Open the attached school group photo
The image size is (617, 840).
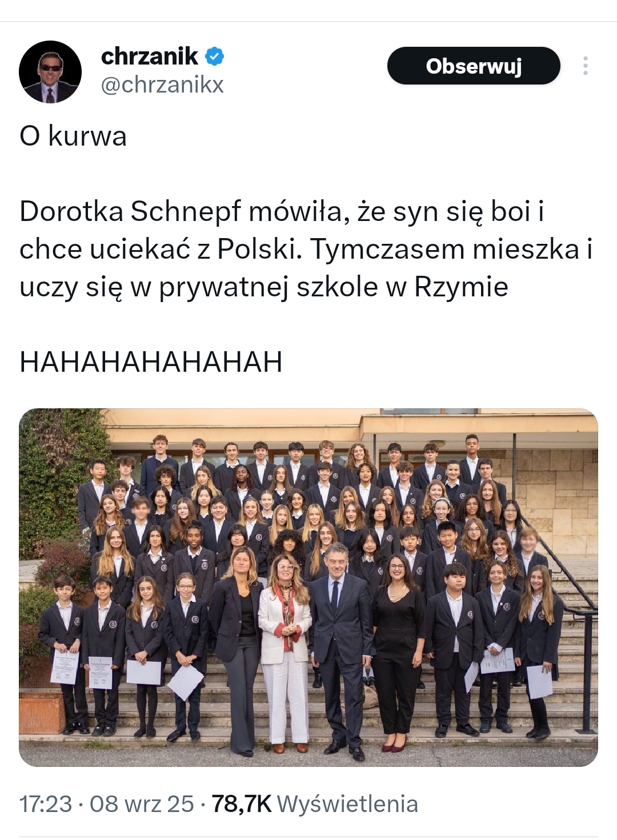[308, 587]
